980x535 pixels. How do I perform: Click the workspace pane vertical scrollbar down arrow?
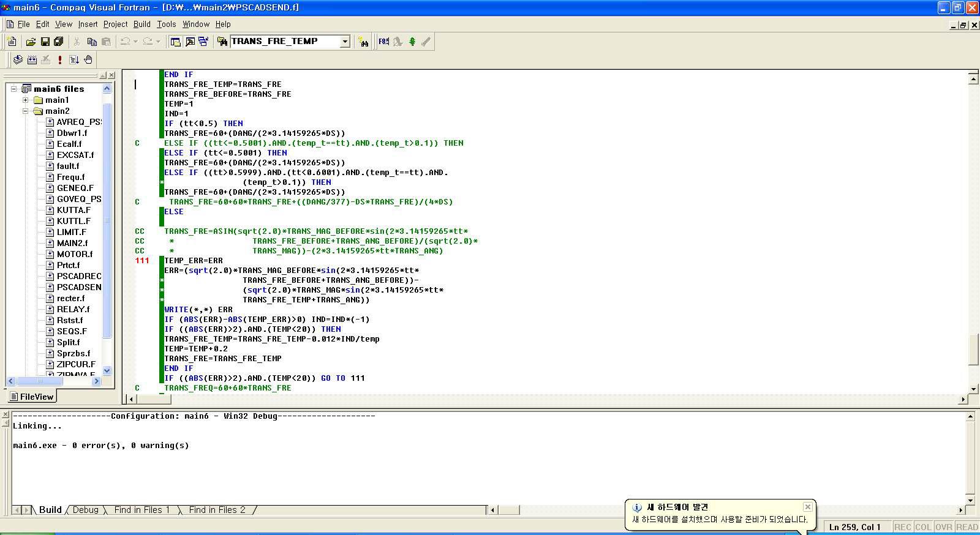pyautogui.click(x=107, y=370)
